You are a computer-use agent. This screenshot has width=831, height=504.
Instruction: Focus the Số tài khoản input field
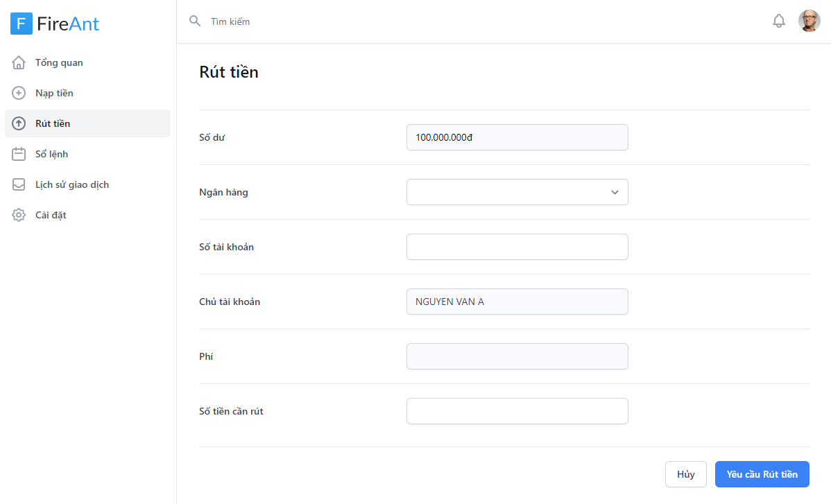517,247
